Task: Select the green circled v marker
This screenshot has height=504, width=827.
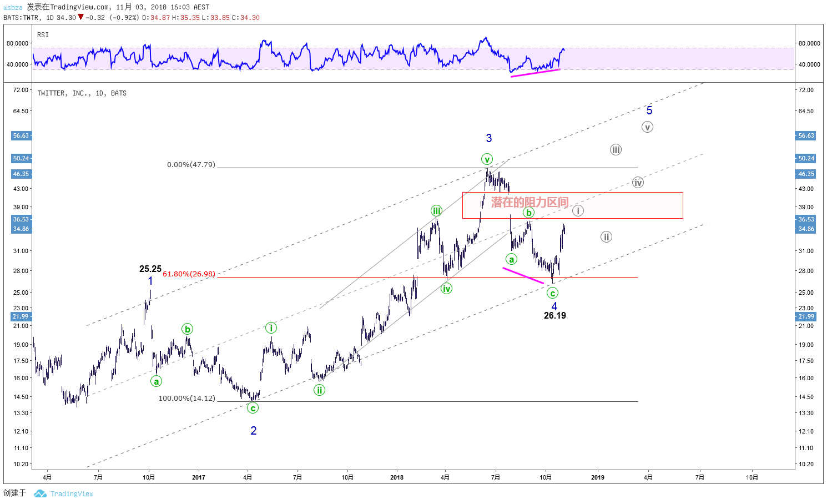Action: click(x=487, y=160)
